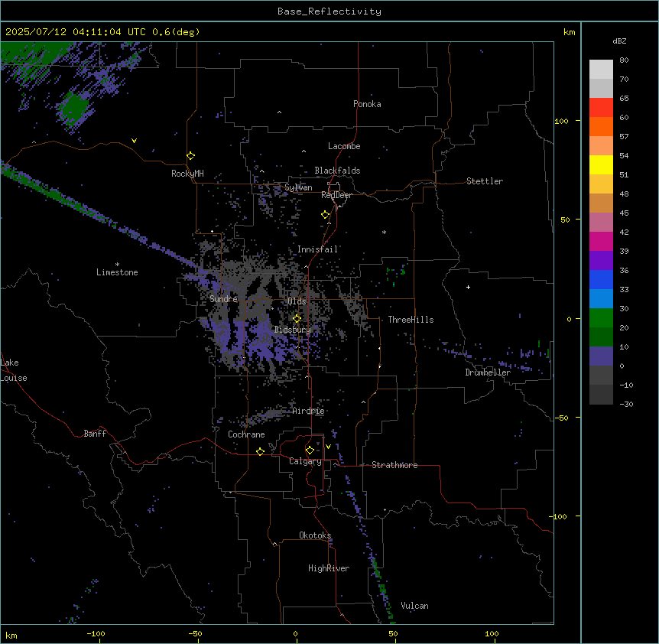Click the Olds town label
659x644 pixels.
point(297,301)
